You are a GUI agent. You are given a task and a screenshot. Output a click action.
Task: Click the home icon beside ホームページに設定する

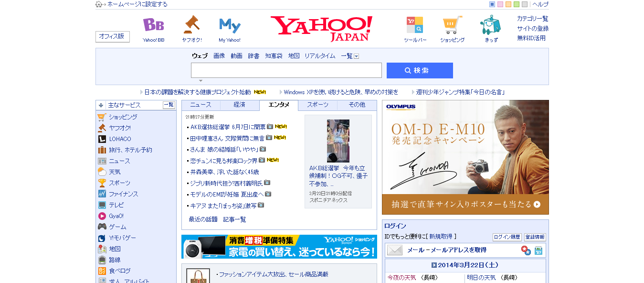[99, 4]
